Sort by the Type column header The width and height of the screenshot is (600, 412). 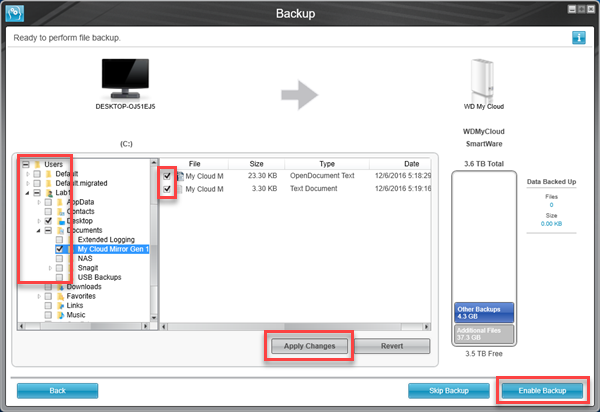pos(327,164)
